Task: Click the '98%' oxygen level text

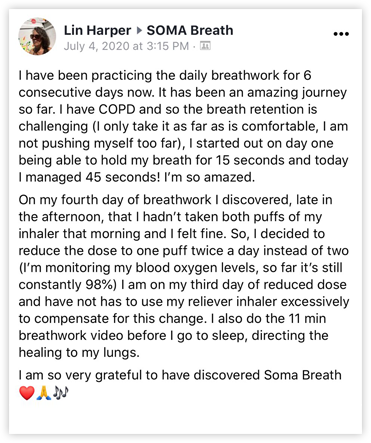Action: pyautogui.click(x=101, y=285)
